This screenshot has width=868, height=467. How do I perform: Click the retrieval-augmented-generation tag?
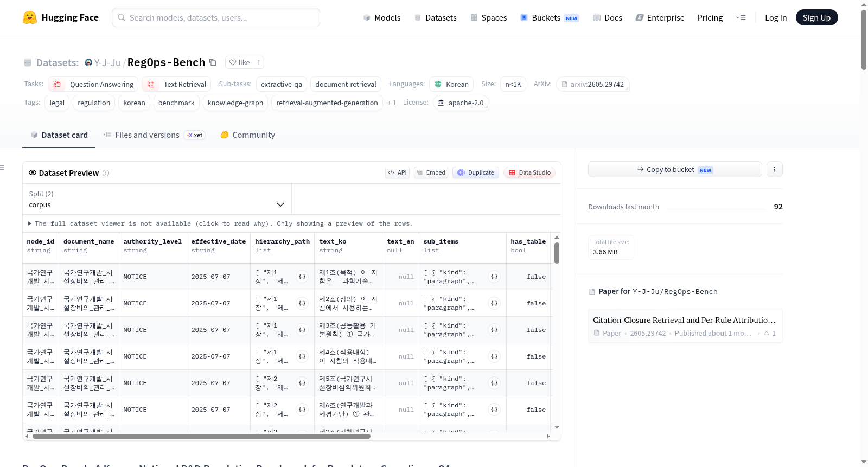(327, 103)
